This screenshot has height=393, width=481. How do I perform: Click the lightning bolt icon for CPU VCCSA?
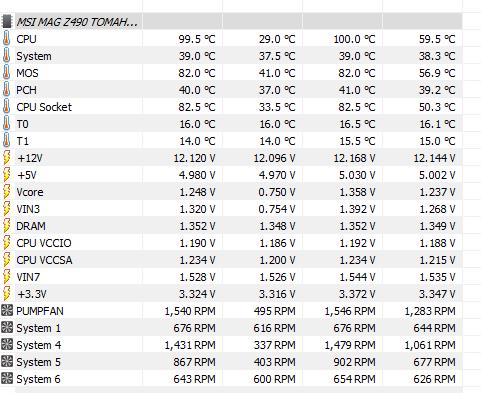pos(7,260)
